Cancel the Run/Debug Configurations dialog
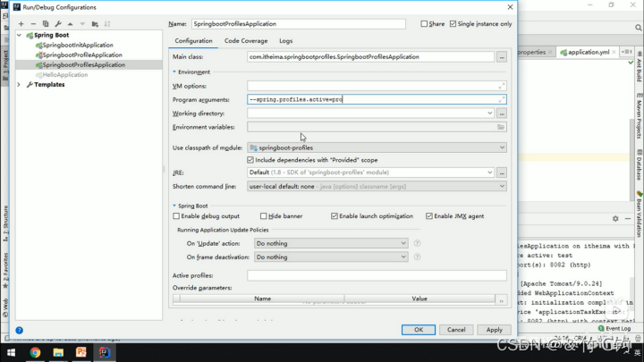 pyautogui.click(x=456, y=330)
